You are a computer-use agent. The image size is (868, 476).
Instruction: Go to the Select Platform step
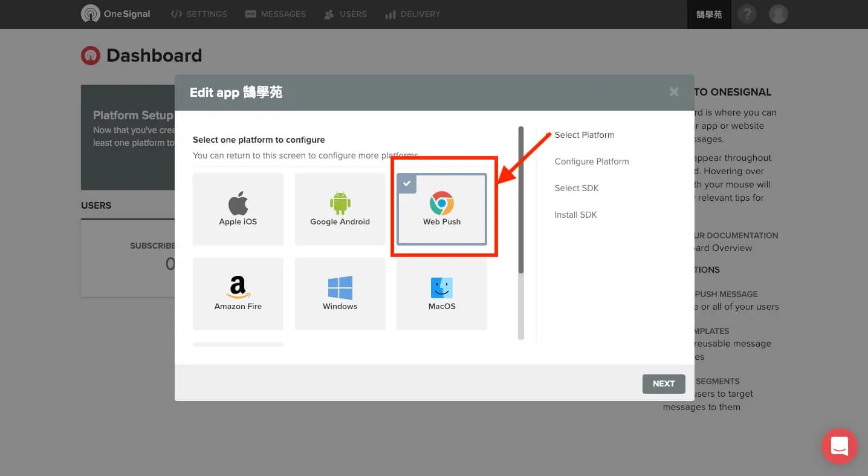coord(585,135)
